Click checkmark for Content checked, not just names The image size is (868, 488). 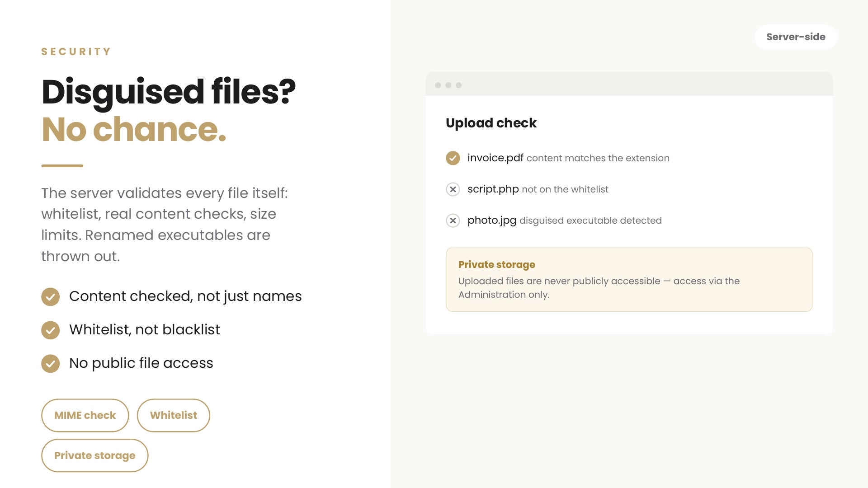[x=50, y=297]
